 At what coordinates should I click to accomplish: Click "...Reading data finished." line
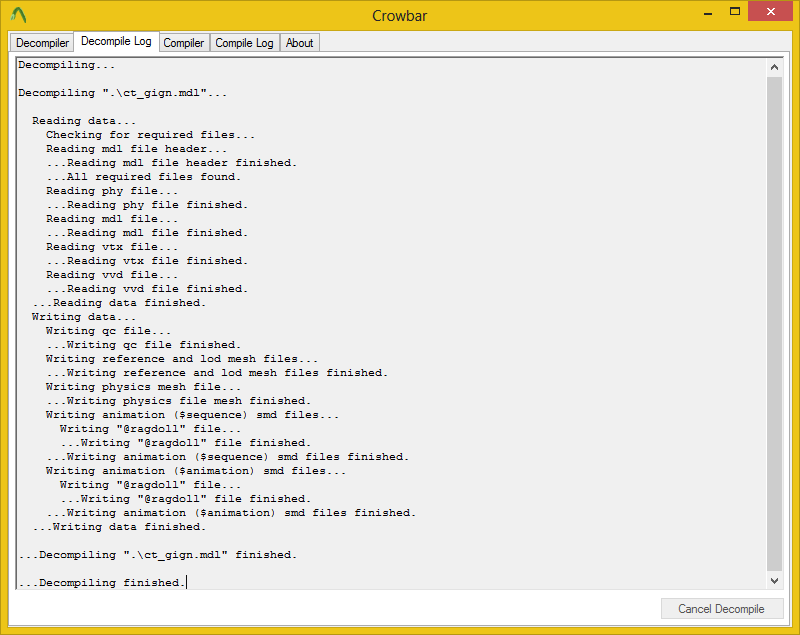(119, 303)
